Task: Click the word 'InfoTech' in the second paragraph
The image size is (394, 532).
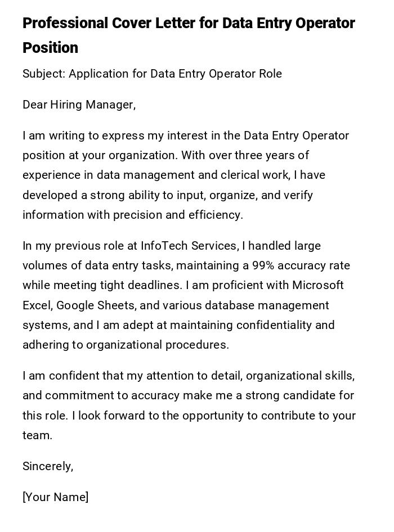Action: point(164,246)
